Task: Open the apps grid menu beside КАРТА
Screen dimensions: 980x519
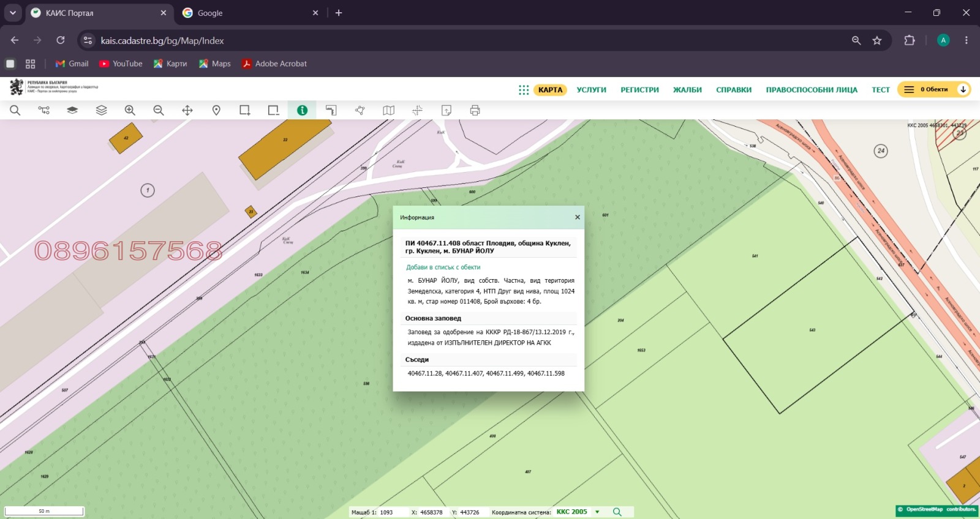Action: [x=524, y=90]
